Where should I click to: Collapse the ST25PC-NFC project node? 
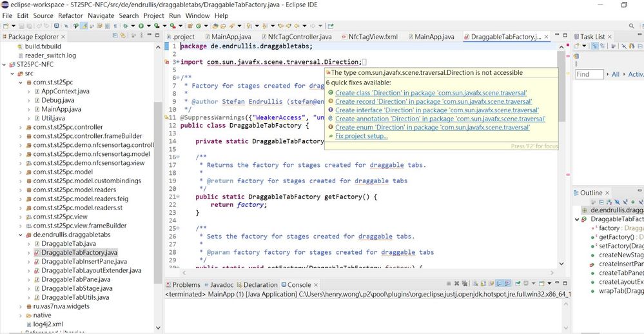tap(6, 64)
